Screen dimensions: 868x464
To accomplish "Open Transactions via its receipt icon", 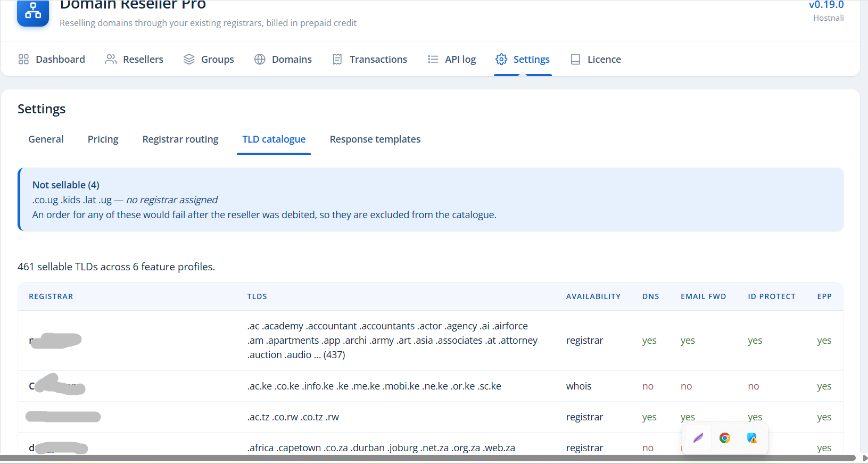I will [337, 59].
